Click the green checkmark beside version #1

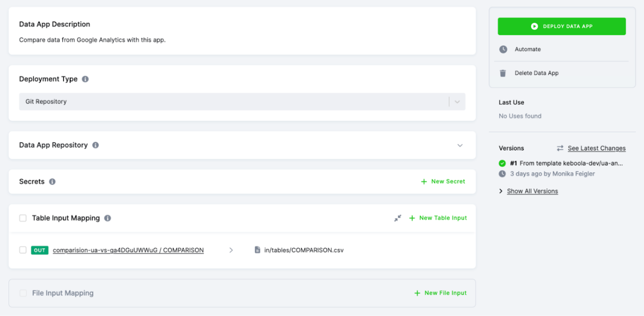(x=502, y=163)
